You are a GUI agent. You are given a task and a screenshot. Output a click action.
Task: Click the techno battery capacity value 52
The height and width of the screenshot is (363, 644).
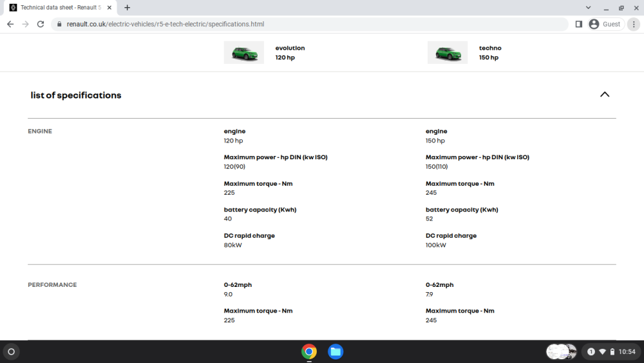(x=429, y=219)
